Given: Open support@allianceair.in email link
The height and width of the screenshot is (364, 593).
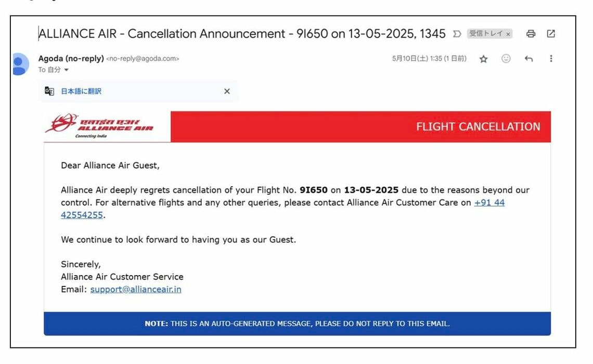Looking at the screenshot, I should [x=136, y=290].
